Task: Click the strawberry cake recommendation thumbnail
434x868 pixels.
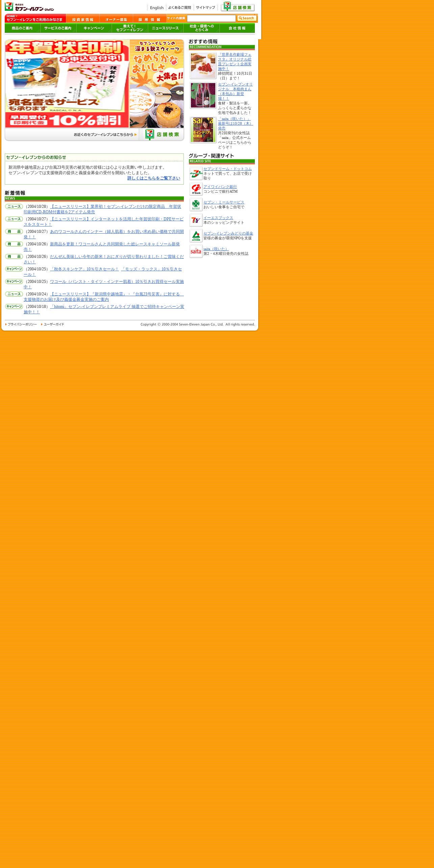Action: 203,66
